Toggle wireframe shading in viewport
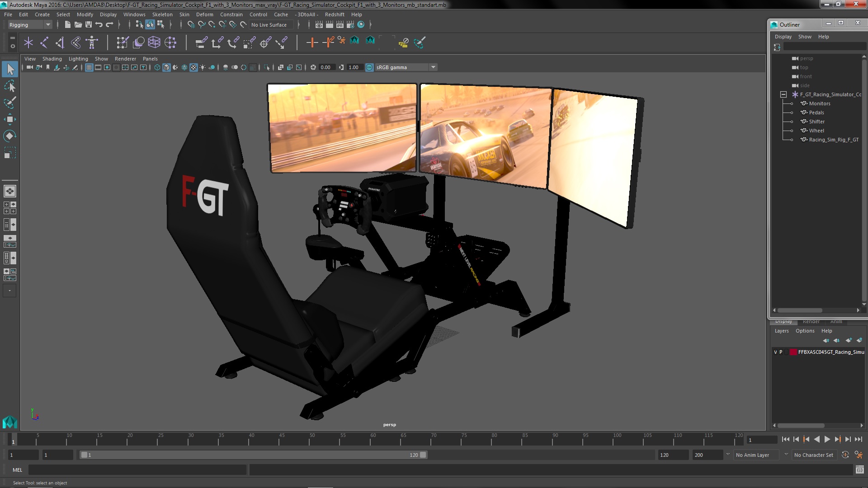Viewport: 868px width, 488px height. (157, 67)
